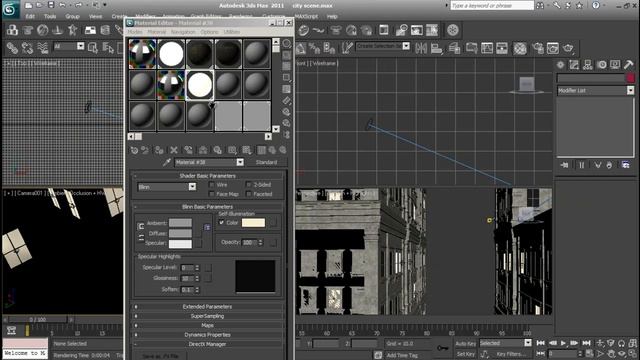Pick material from object with eyedropper
This screenshot has height=360, width=640.
click(x=167, y=162)
